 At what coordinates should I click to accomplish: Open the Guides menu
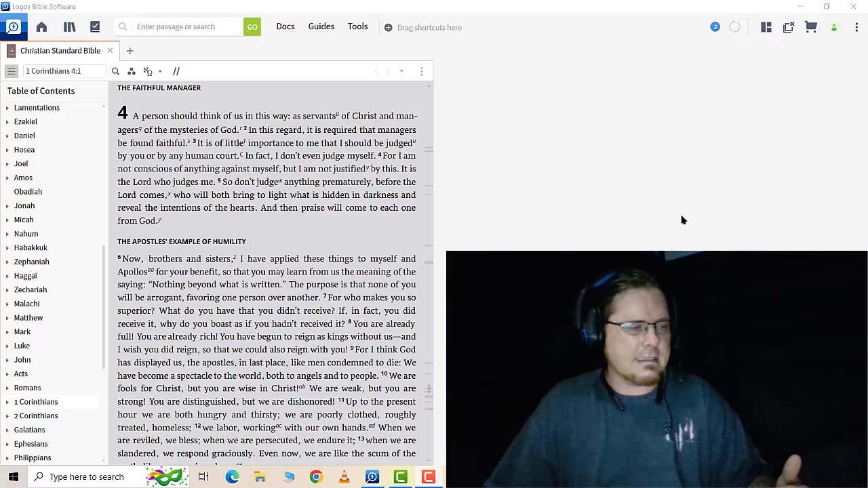click(x=321, y=26)
